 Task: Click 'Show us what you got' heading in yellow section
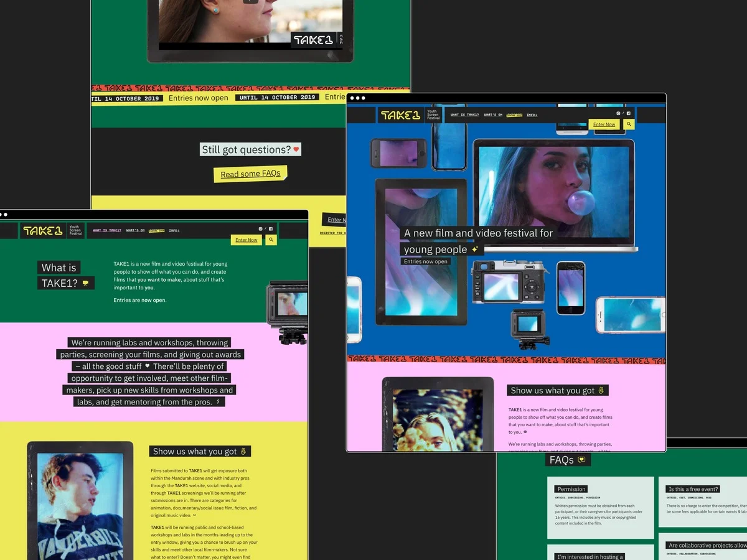click(x=200, y=451)
